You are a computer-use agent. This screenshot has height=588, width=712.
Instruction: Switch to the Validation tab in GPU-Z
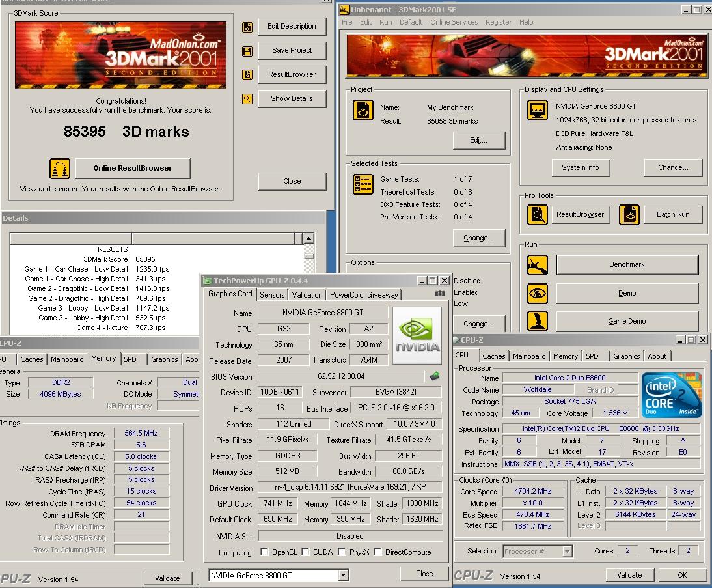pyautogui.click(x=307, y=295)
